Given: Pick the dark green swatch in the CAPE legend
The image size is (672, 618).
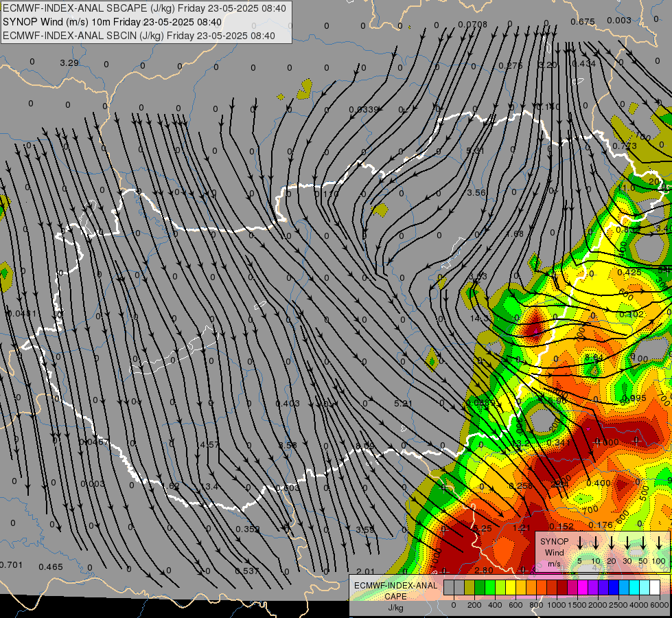Looking at the screenshot, I should pyautogui.click(x=480, y=587).
